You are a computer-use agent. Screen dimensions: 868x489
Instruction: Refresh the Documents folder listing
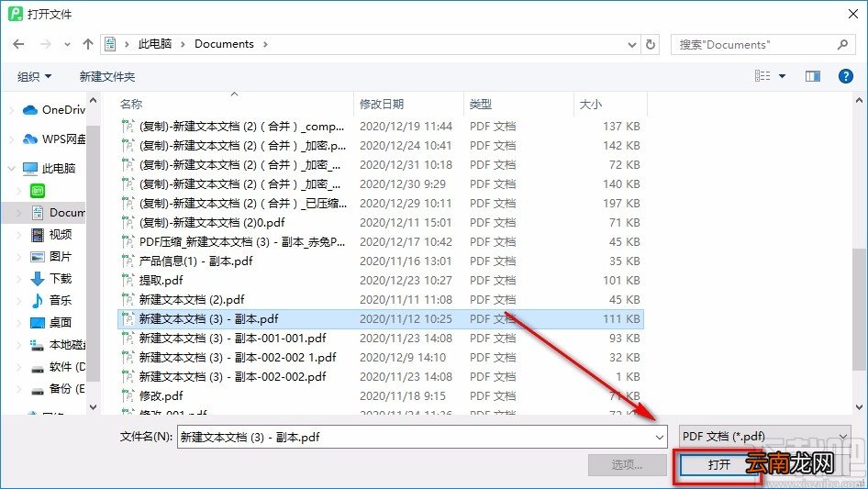point(651,44)
